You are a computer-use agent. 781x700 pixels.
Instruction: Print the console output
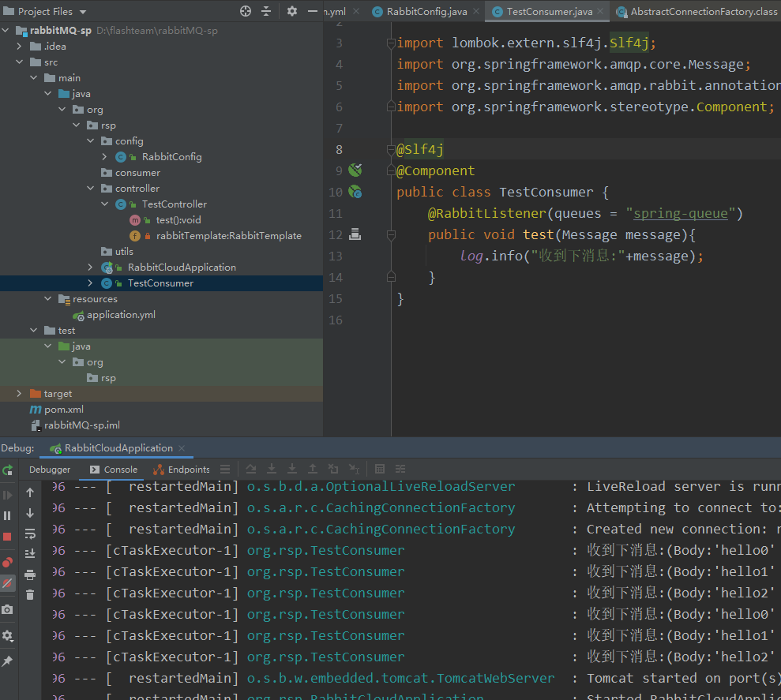tap(30, 575)
